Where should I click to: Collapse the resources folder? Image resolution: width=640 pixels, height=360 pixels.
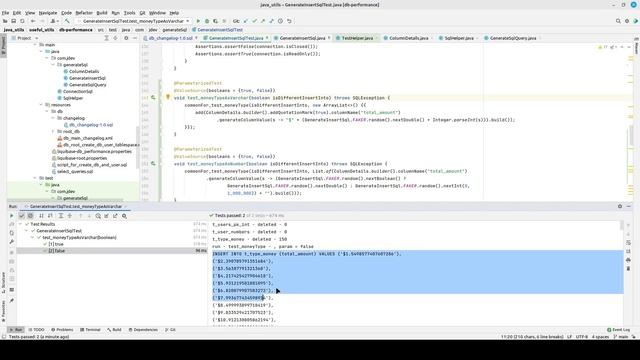coord(41,105)
